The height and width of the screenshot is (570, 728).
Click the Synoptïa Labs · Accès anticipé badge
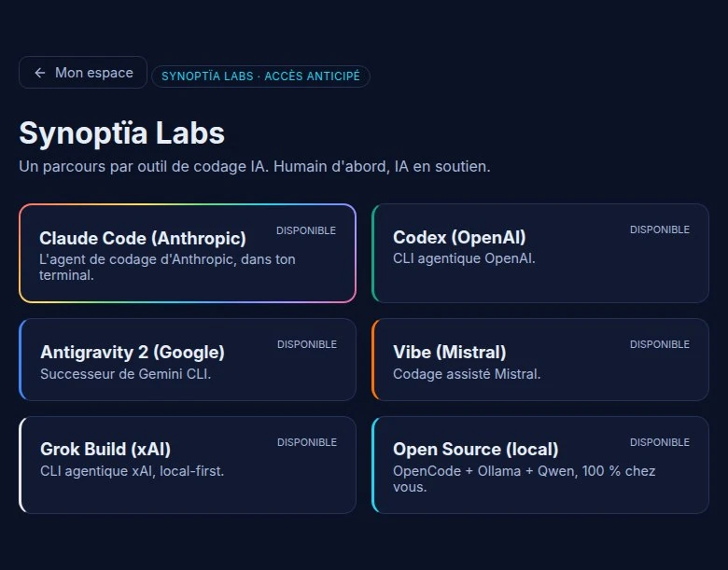(260, 76)
